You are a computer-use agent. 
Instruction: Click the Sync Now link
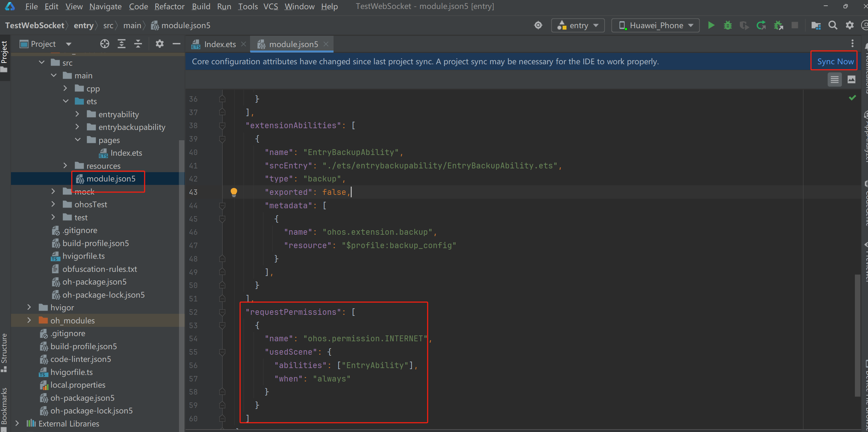click(835, 62)
